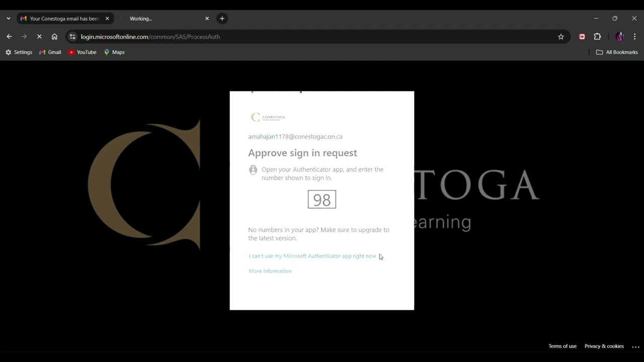Click the Conestoga logo in dialog
The image size is (644, 362).
point(268,117)
